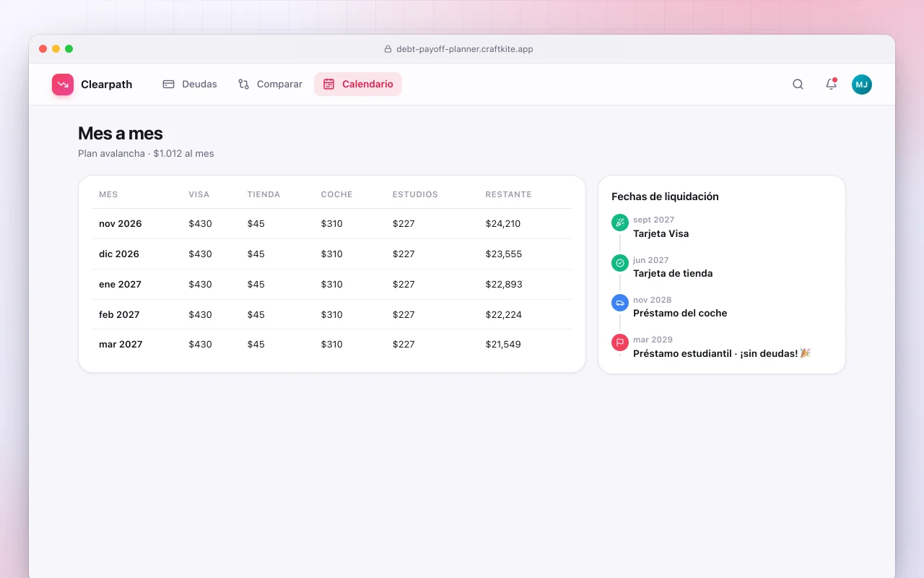Click the Préstamo estudiantil flag icon
This screenshot has width=924, height=578.
[620, 342]
